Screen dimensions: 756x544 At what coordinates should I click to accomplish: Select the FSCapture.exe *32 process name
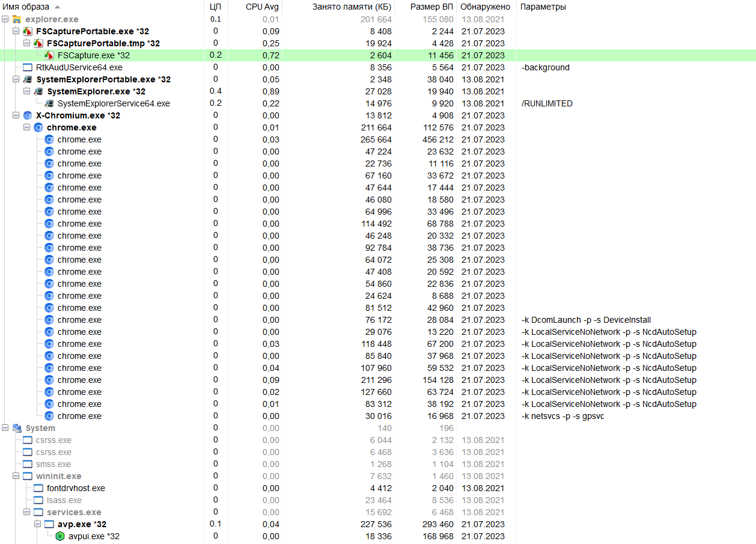[x=94, y=55]
